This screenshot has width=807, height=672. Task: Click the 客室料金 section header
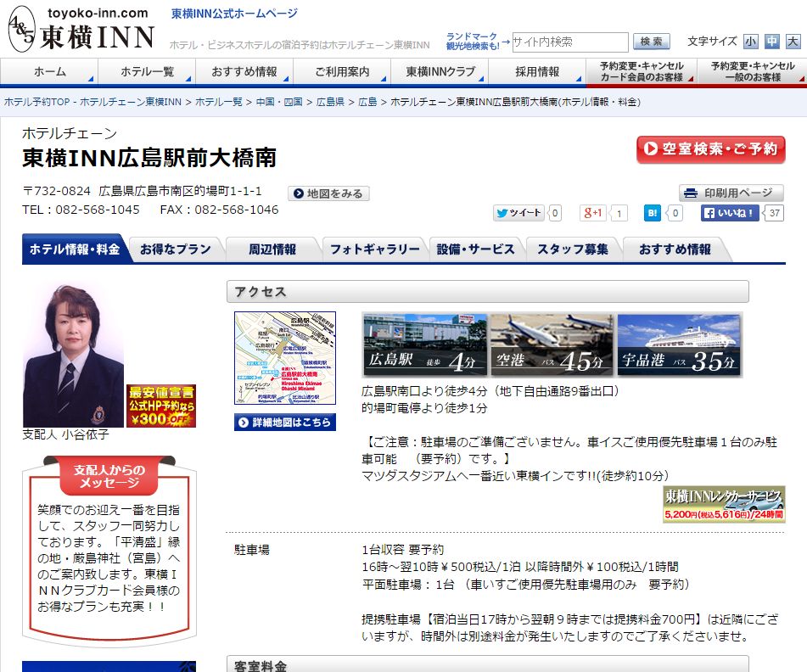(x=487, y=665)
